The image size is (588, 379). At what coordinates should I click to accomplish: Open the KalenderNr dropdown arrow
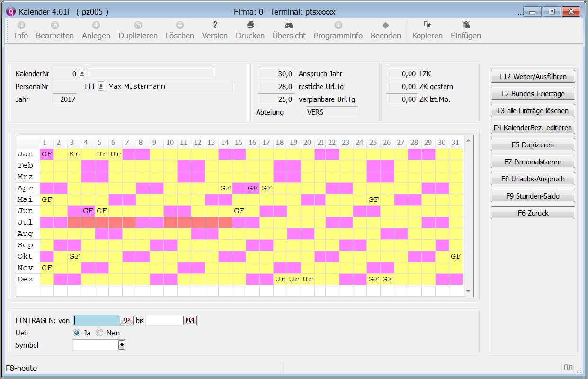click(x=81, y=73)
